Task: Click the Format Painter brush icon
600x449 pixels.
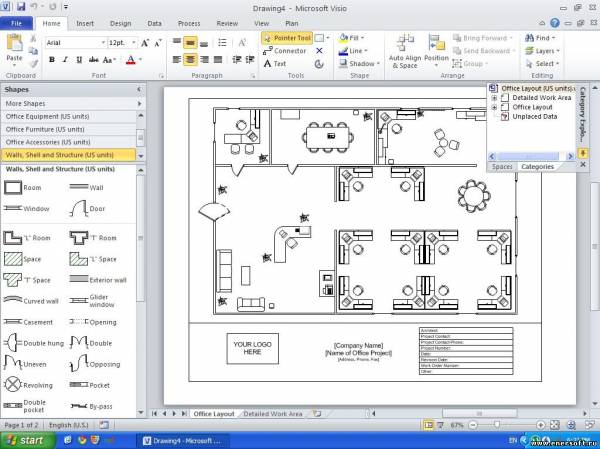Action: (34, 63)
